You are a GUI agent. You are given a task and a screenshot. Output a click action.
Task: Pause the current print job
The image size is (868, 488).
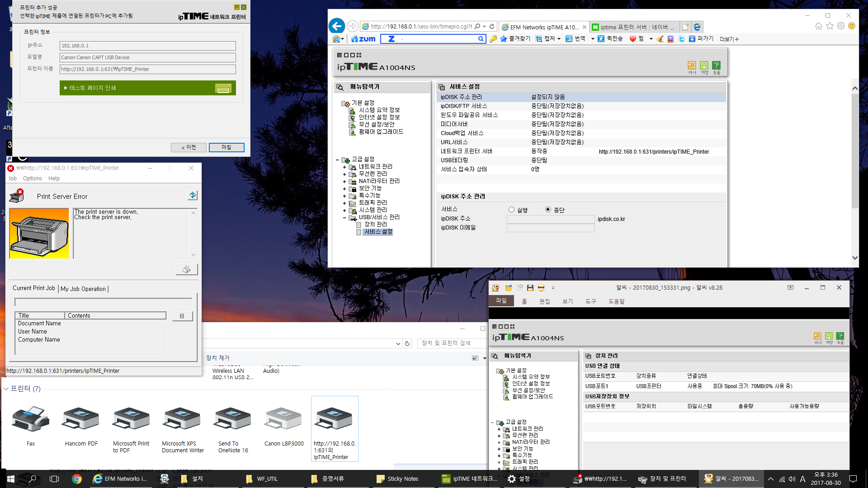pyautogui.click(x=182, y=316)
